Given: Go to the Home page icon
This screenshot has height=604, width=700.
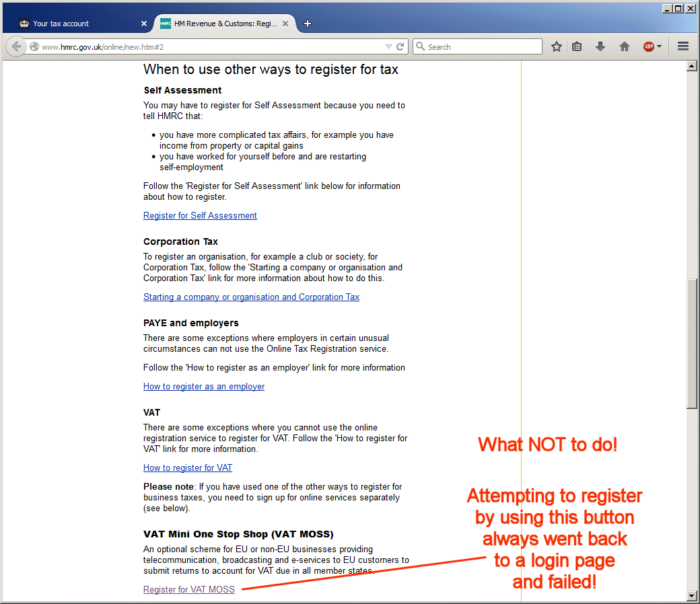Looking at the screenshot, I should pos(625,46).
